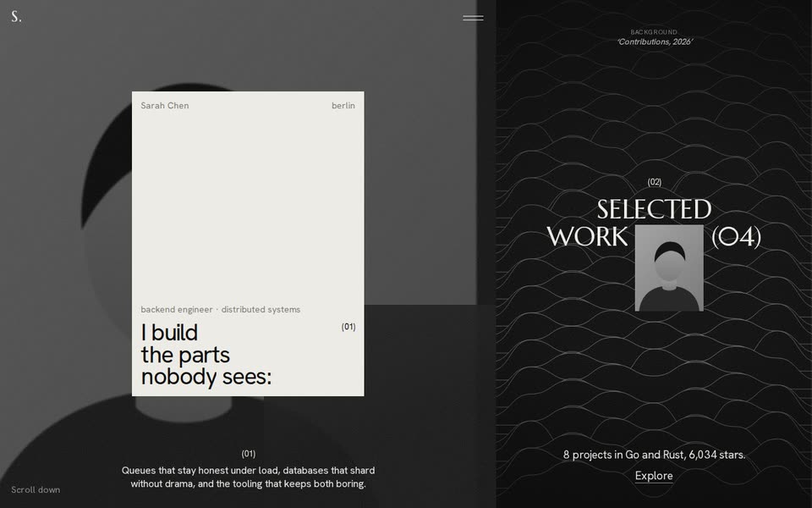Click the "BACKGROUND" label

[654, 32]
